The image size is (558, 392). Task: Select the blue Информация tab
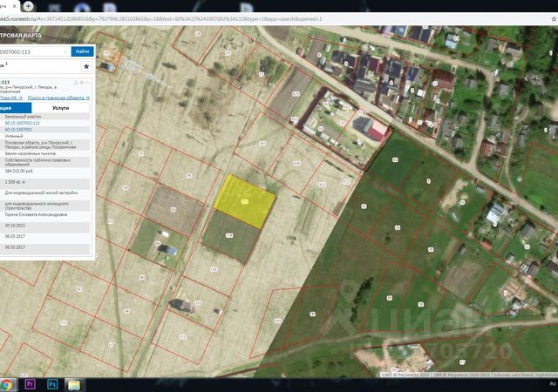tap(14, 109)
